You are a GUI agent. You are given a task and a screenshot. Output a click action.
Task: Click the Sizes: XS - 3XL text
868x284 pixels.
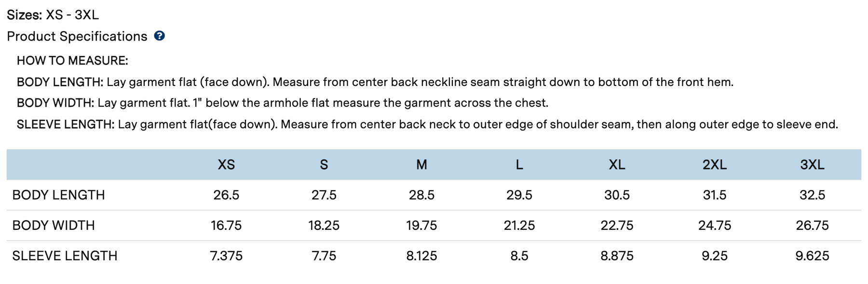(x=53, y=15)
